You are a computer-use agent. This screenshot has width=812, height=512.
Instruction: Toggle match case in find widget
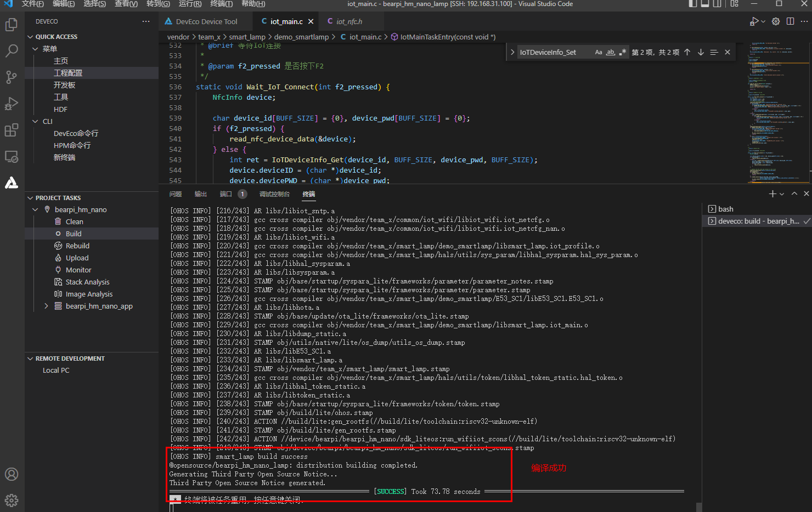(599, 52)
